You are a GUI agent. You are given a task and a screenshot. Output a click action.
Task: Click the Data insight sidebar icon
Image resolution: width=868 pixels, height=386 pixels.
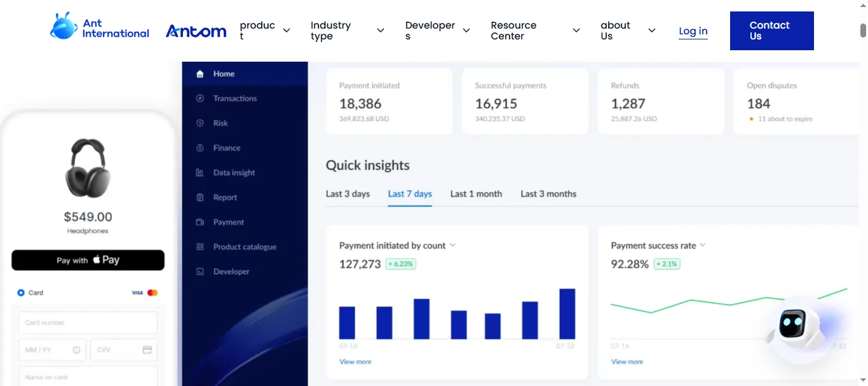(x=200, y=173)
